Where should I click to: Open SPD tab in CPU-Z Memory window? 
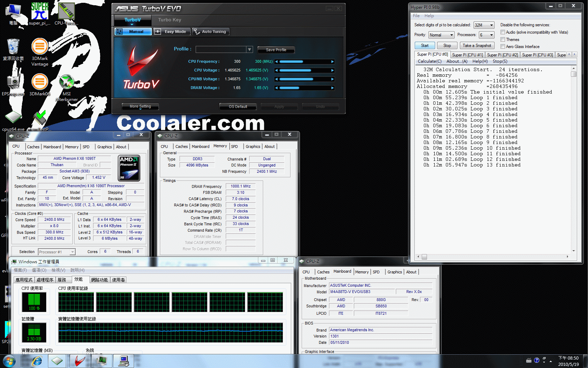click(234, 146)
